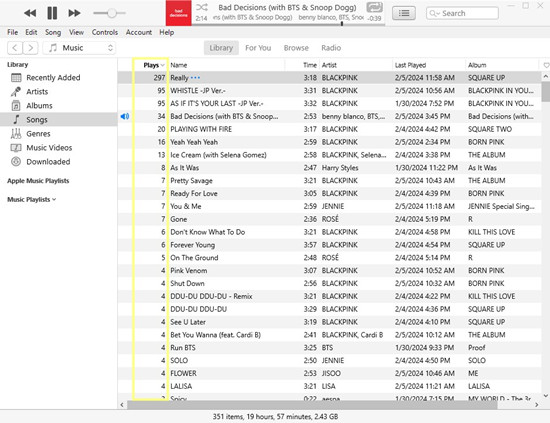550x423 pixels.
Task: Sort by the Name column header
Action: coord(227,65)
